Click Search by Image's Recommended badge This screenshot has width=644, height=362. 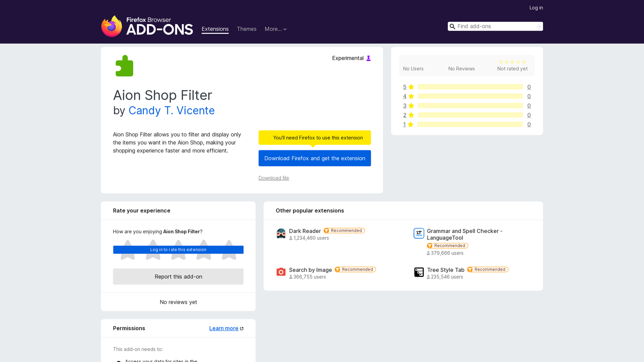pos(355,269)
